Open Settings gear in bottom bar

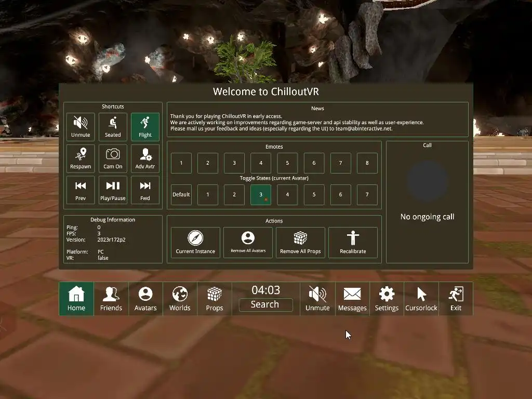coord(387,299)
